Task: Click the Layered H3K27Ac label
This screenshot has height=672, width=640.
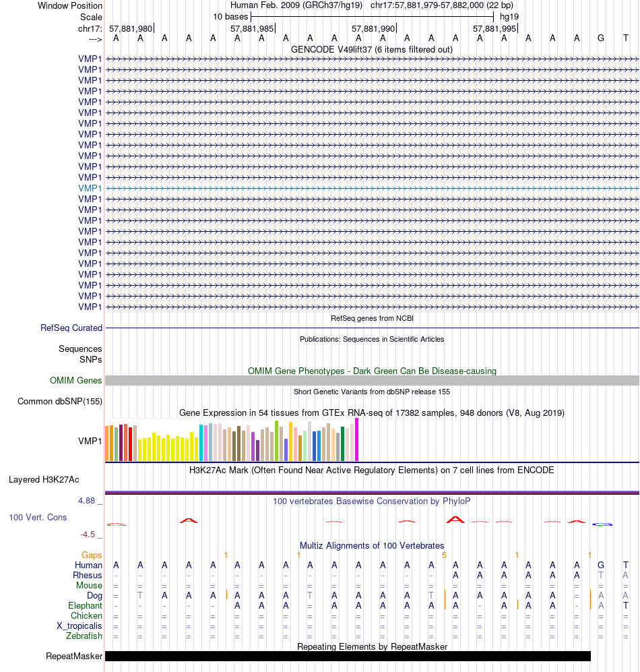Action: 44,480
